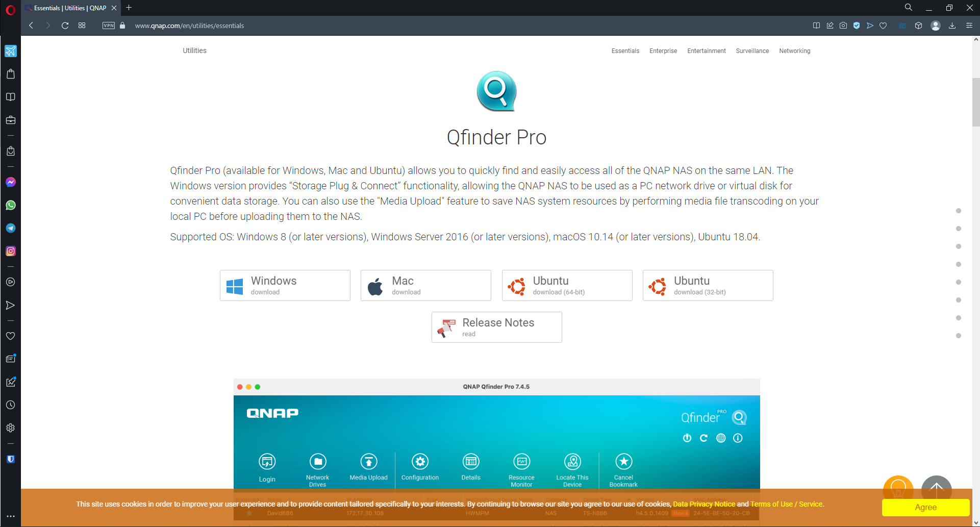Click Agree on cookie banner
This screenshot has width=980, height=527.
click(x=926, y=507)
